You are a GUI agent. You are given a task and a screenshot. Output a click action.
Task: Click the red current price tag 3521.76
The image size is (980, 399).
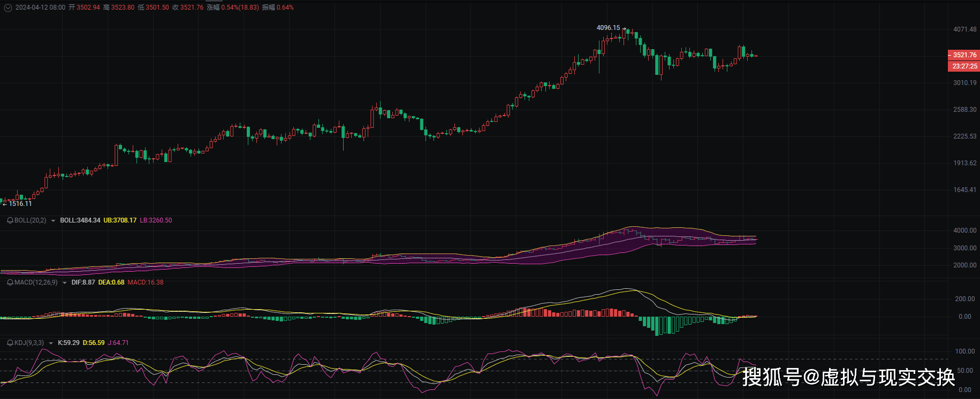pyautogui.click(x=964, y=55)
